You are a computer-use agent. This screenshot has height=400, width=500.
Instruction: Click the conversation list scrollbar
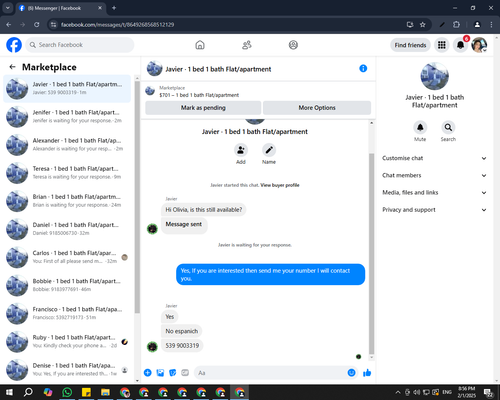[137, 197]
